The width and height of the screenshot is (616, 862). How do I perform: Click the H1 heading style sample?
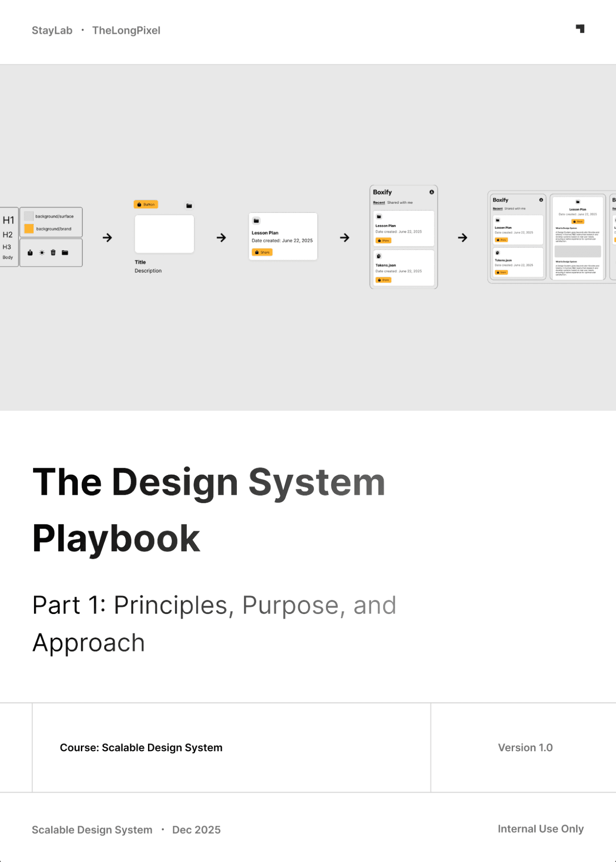(x=8, y=220)
